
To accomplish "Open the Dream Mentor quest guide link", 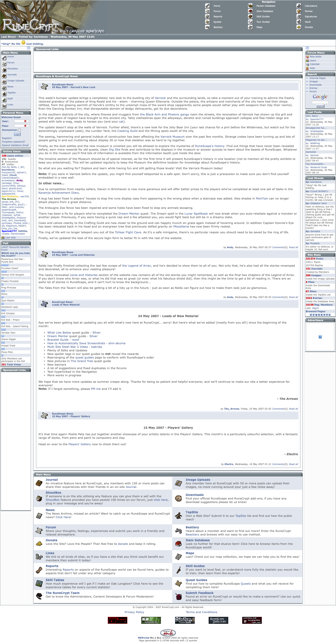I will click(x=58, y=336).
